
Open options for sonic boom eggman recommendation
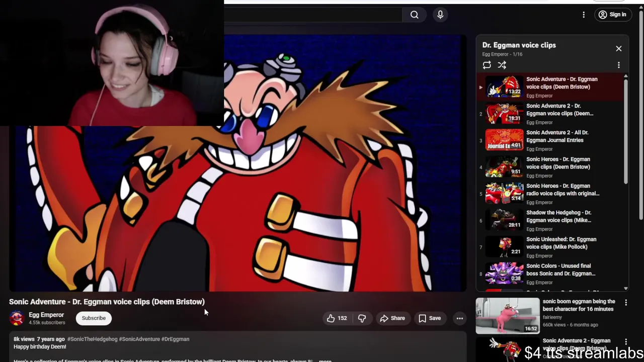tap(626, 303)
